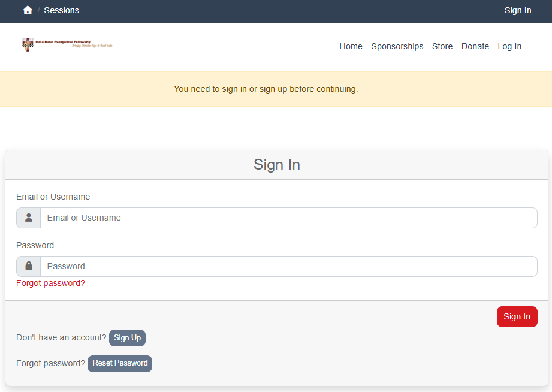
Task: Open the Home navigation menu item
Action: click(x=351, y=46)
